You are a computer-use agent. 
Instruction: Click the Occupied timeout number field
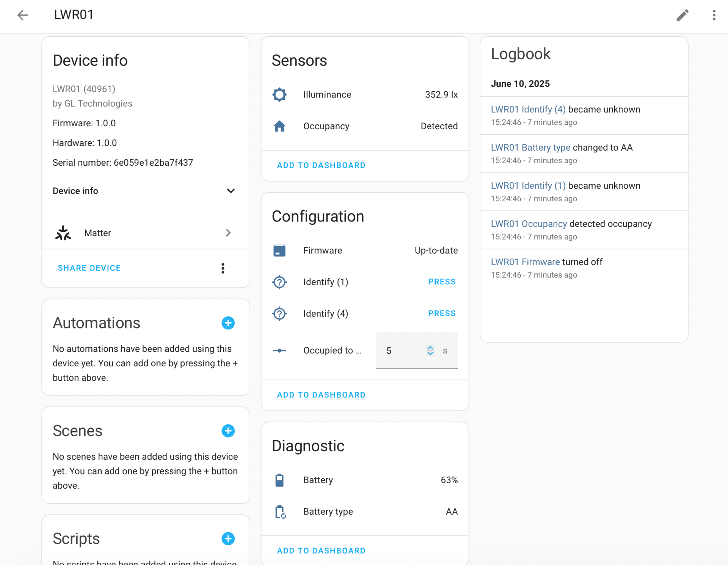pyautogui.click(x=402, y=351)
